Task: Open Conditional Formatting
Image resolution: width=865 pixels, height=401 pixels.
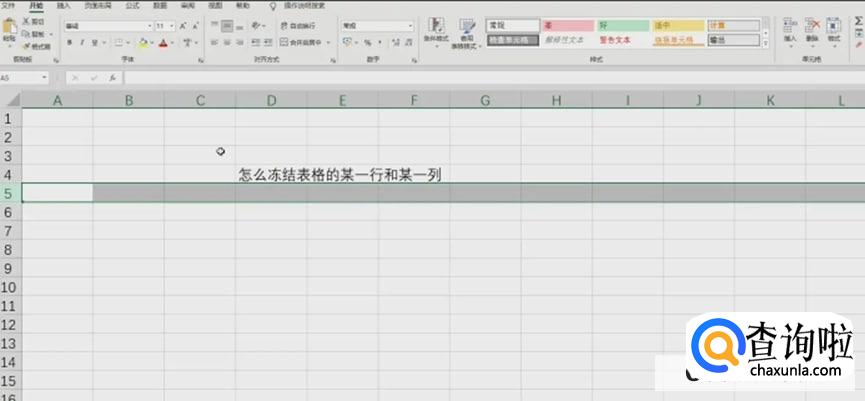Action: tap(436, 32)
